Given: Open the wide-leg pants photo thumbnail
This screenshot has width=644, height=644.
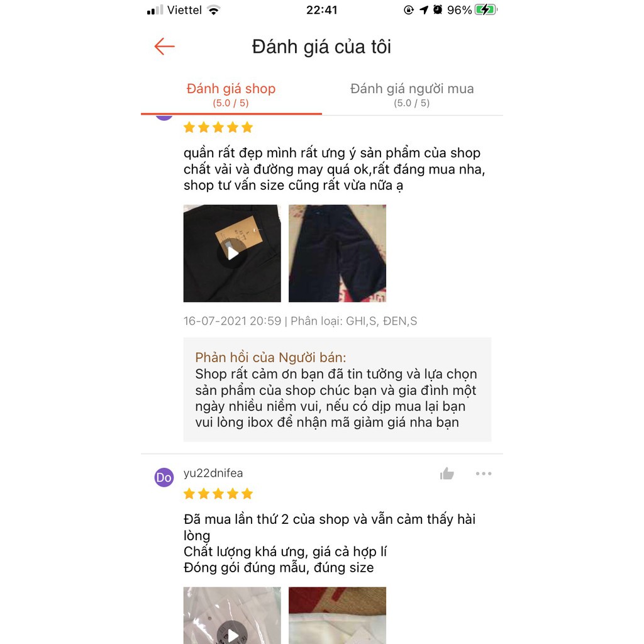Looking at the screenshot, I should [x=337, y=253].
